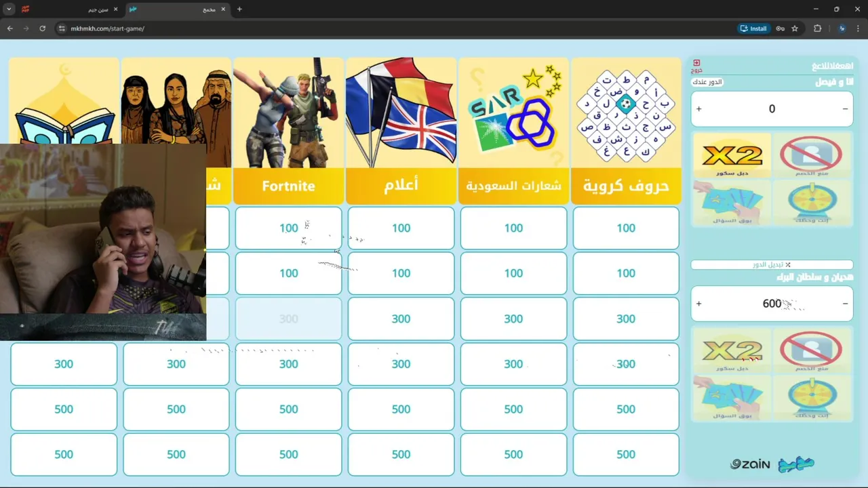Pick the first 100 question under Fortnite
868x488 pixels.
pos(288,228)
